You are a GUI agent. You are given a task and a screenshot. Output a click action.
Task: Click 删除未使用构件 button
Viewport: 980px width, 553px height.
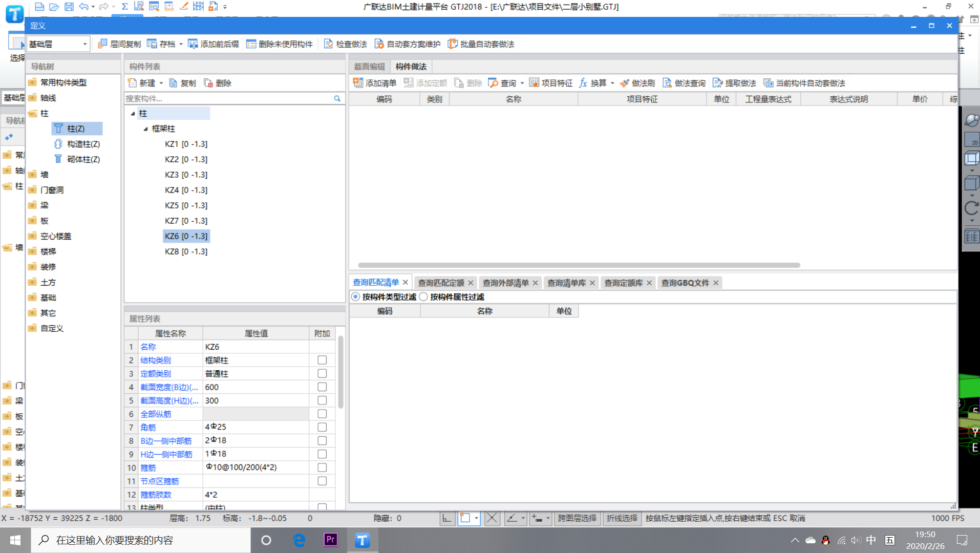(279, 44)
